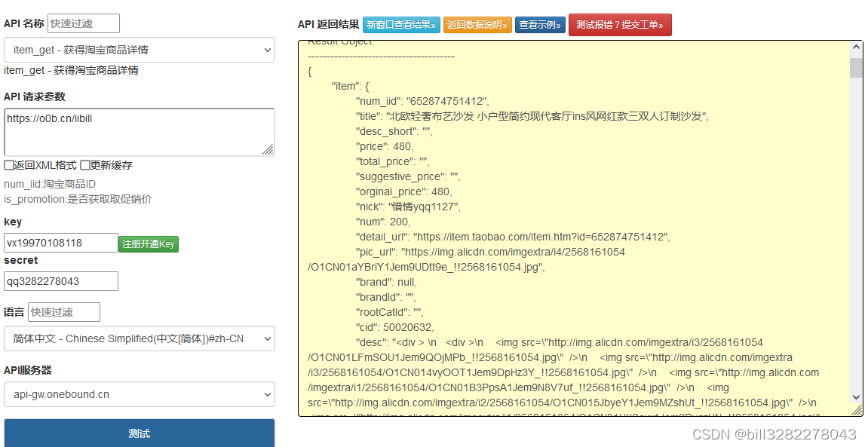Screen dimensions: 868x447
Task: Open the language dropdown showing 简体中文
Action: [x=140, y=338]
